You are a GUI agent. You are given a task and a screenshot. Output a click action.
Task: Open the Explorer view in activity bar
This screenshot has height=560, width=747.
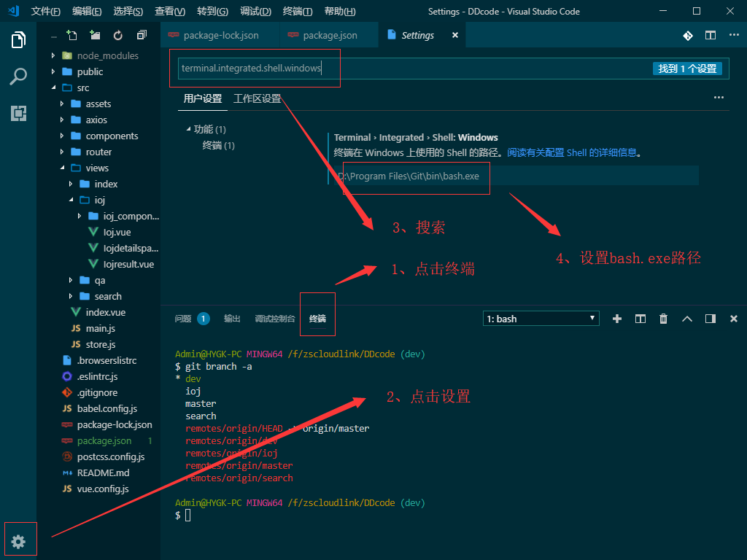pyautogui.click(x=18, y=40)
